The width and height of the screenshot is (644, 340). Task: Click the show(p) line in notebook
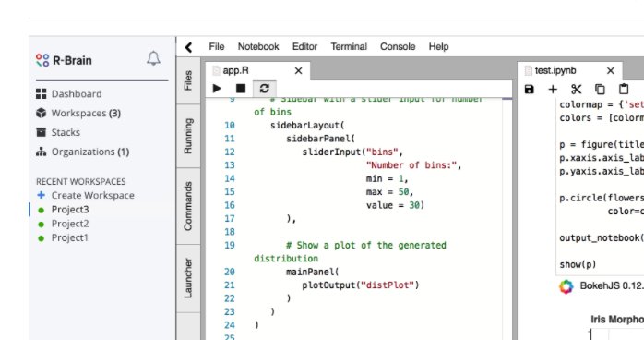click(x=578, y=264)
